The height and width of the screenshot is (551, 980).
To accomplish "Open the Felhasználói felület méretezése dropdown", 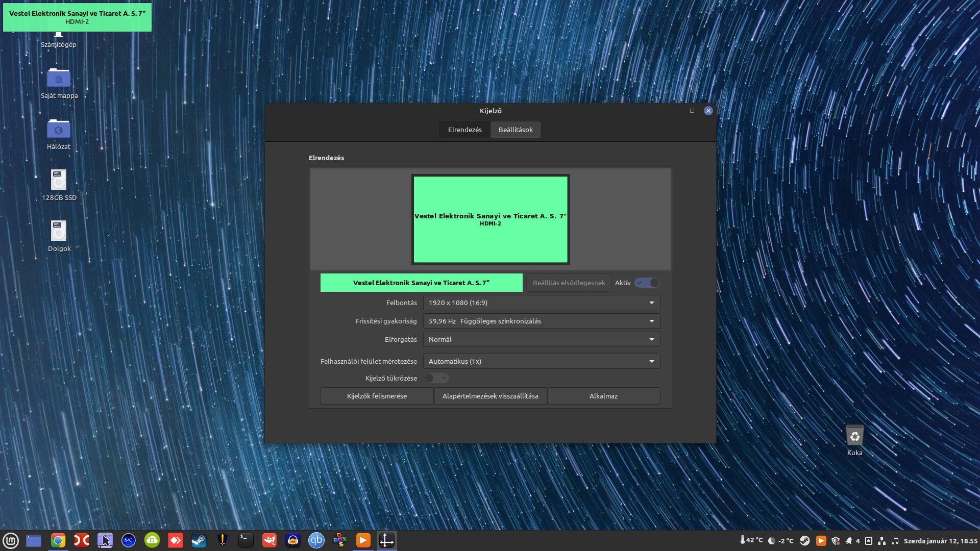I will (x=541, y=361).
